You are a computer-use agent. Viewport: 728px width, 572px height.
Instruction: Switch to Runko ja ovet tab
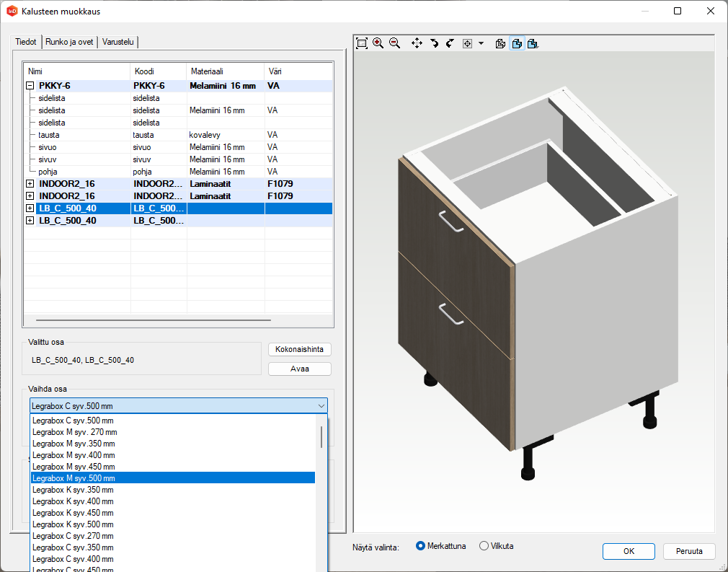[69, 42]
